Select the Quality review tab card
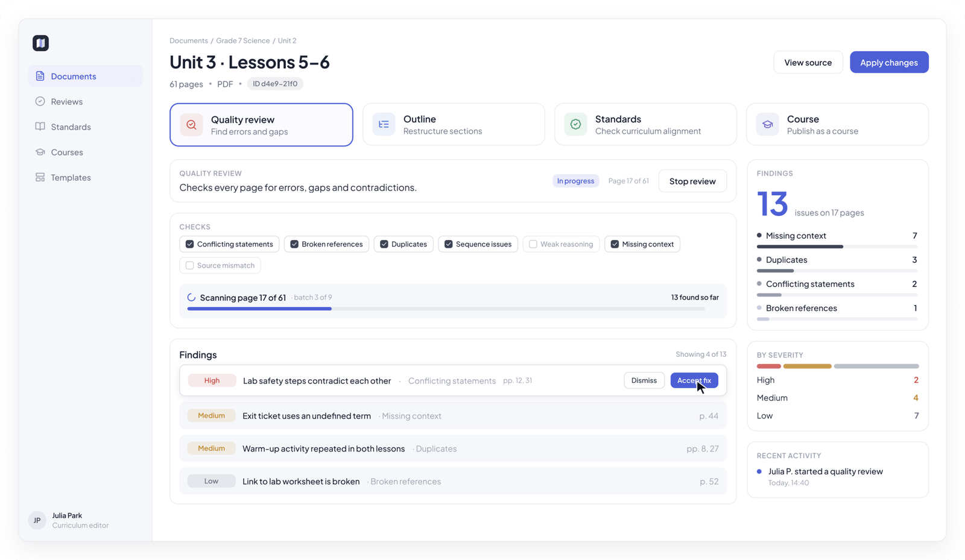Screen dimensions: 965x560 [x=261, y=125]
